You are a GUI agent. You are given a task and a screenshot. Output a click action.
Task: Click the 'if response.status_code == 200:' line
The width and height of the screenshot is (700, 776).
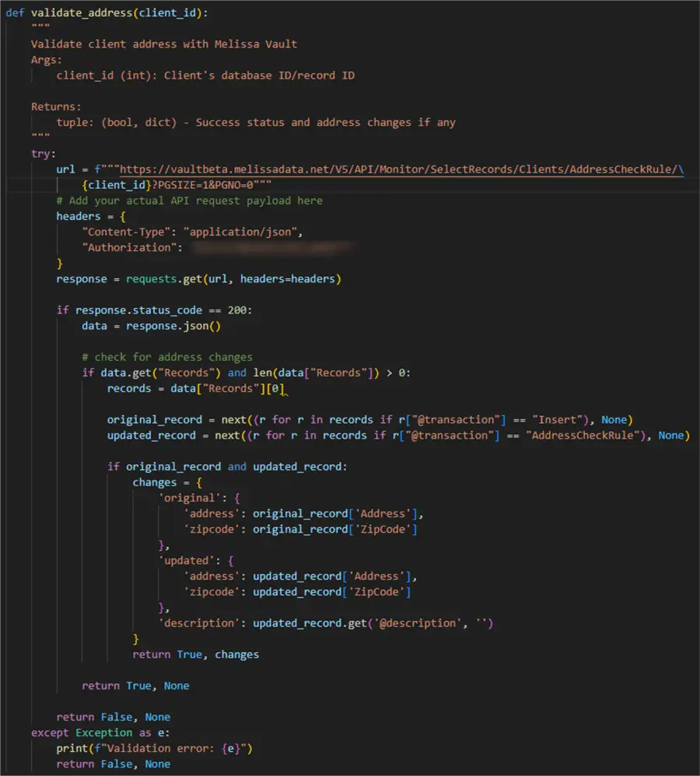click(154, 310)
